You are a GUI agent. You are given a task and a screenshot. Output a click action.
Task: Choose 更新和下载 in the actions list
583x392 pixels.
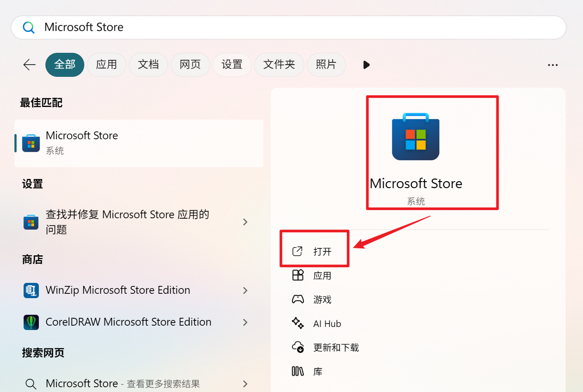336,347
